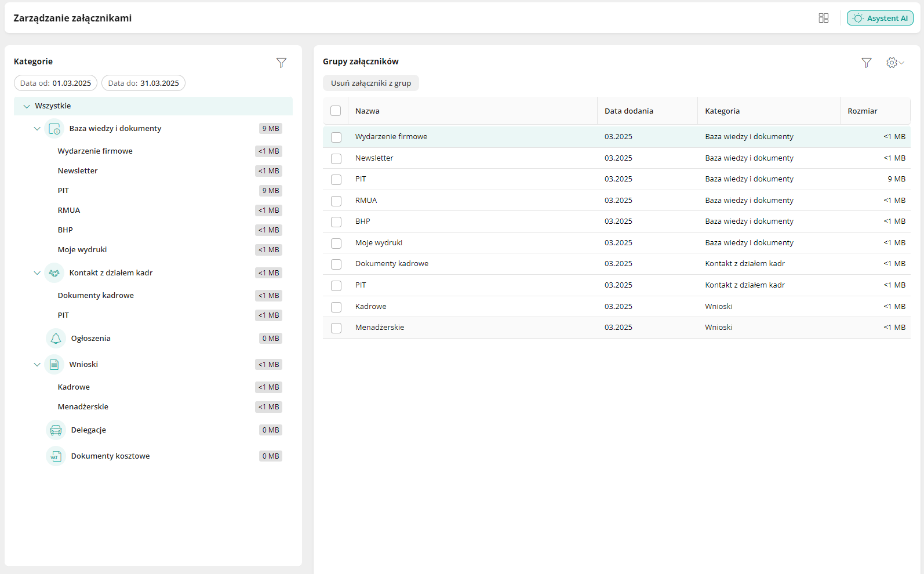Select Ogłoszenia category label

[91, 339]
